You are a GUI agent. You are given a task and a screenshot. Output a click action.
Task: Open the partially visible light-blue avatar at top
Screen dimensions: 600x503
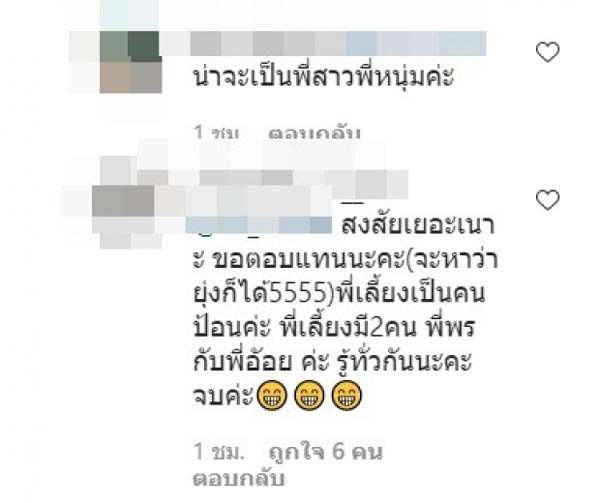click(x=129, y=15)
